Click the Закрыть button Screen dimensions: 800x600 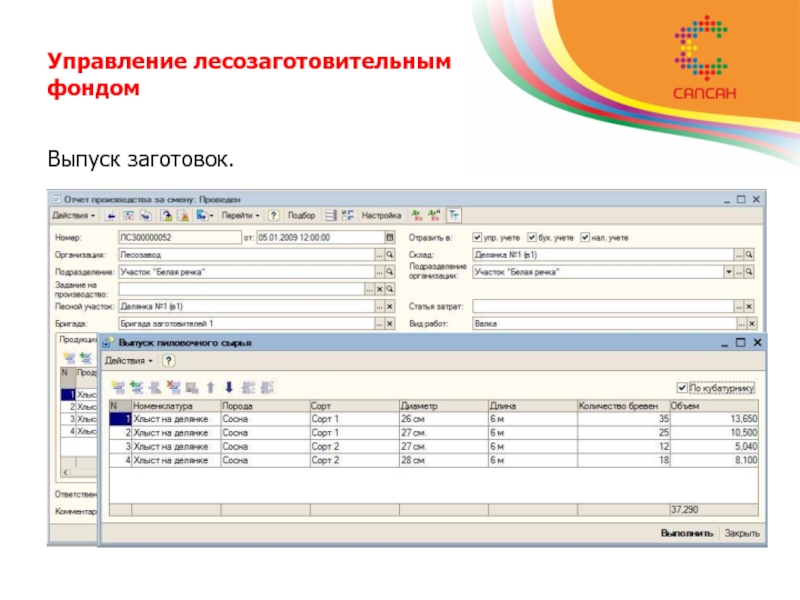click(x=741, y=533)
